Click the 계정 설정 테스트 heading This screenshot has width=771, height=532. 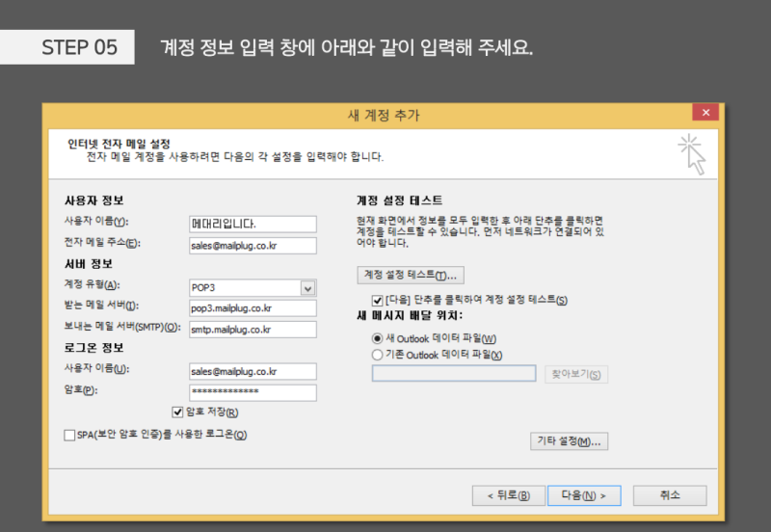(x=399, y=200)
